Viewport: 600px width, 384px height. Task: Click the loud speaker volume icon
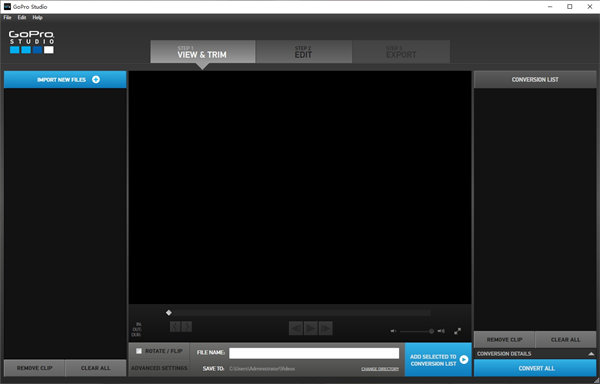(x=441, y=331)
